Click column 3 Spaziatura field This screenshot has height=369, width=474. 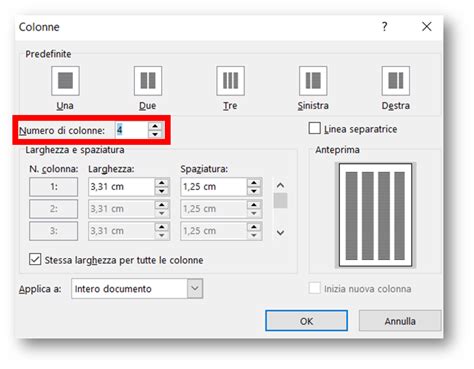click(x=214, y=231)
